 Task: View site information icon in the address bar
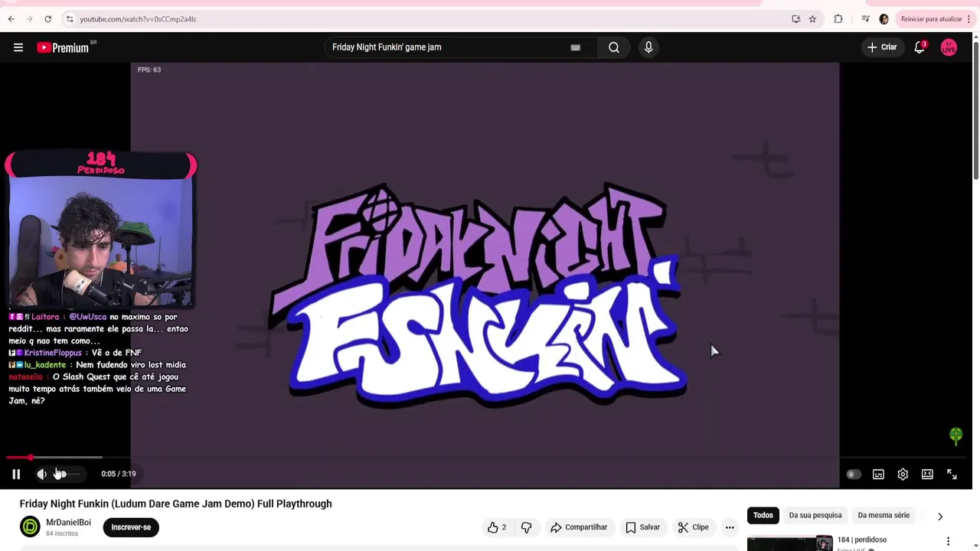pos(70,19)
